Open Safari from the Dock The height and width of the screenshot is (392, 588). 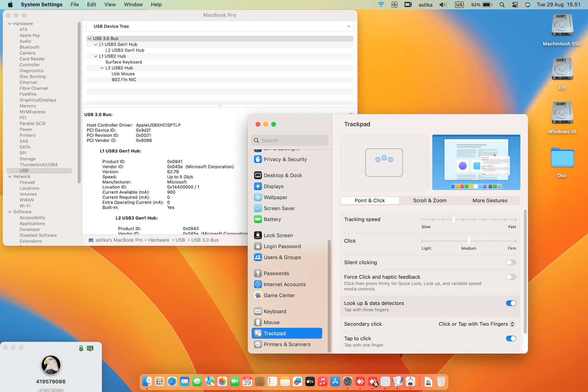click(172, 382)
